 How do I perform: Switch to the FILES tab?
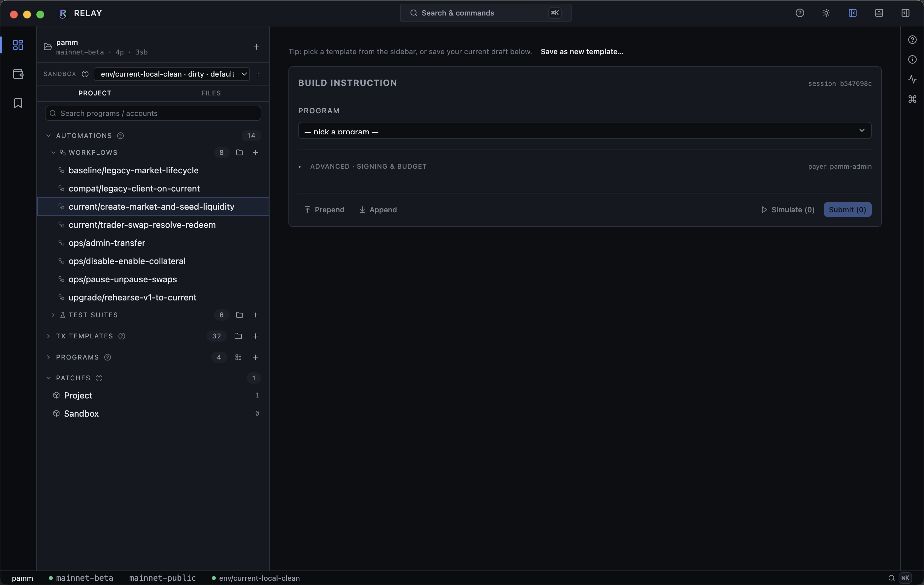[211, 93]
